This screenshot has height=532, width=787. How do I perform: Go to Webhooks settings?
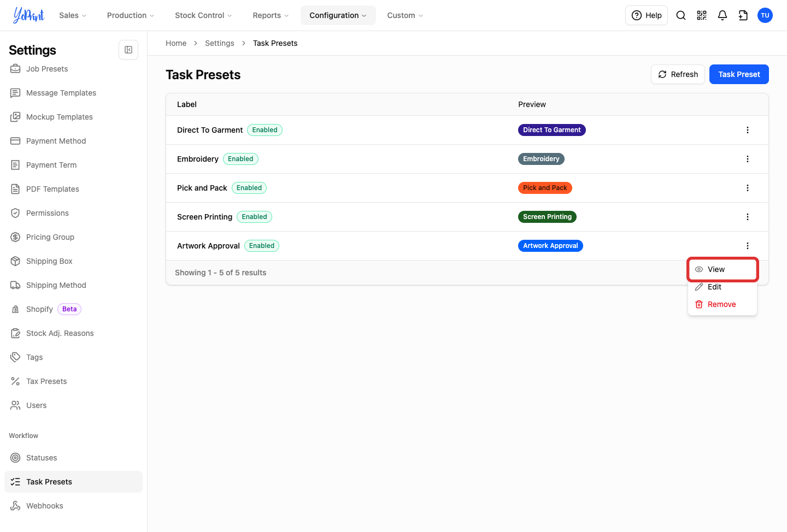(73, 506)
